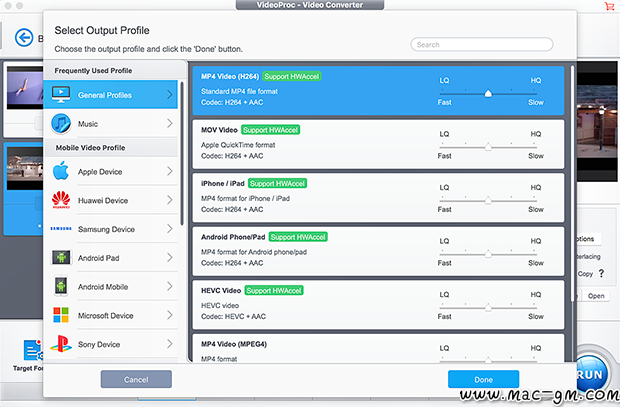Click the question mark help icon

601,273
